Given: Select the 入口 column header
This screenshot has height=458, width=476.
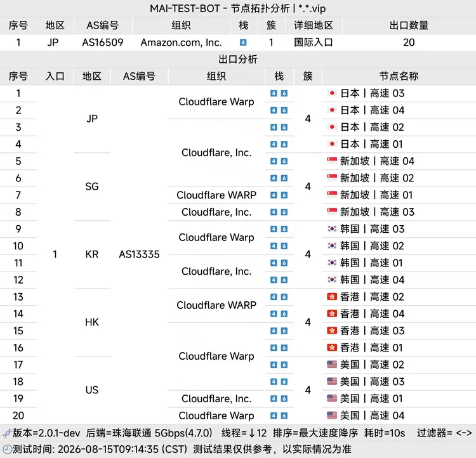Looking at the screenshot, I should (x=55, y=76).
